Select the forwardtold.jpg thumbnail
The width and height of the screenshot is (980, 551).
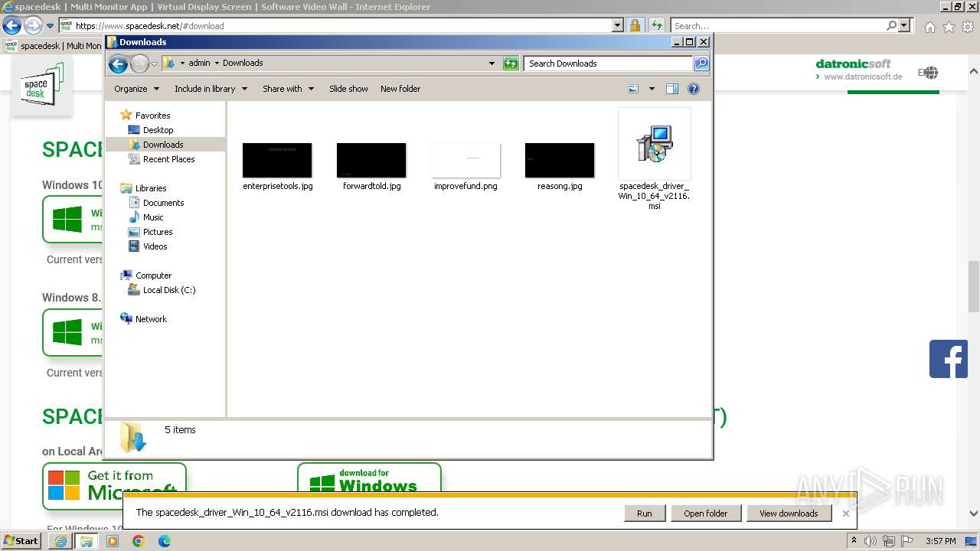click(x=371, y=160)
